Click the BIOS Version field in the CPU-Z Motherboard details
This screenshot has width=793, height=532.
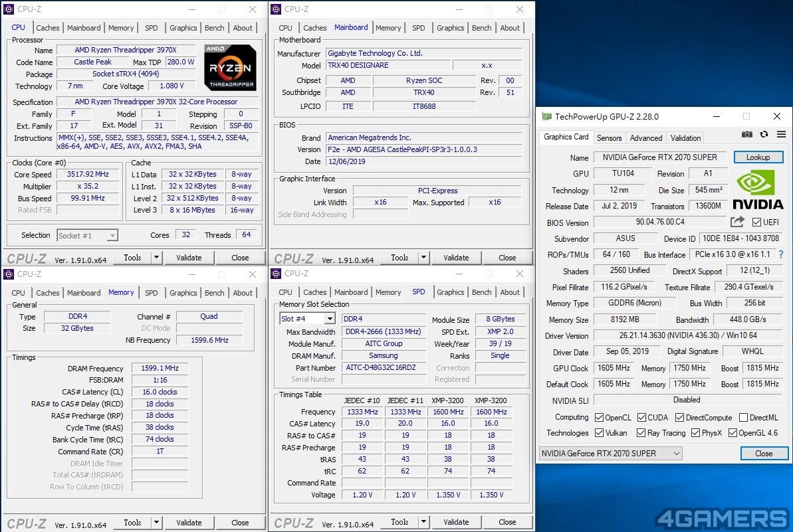pos(424,149)
